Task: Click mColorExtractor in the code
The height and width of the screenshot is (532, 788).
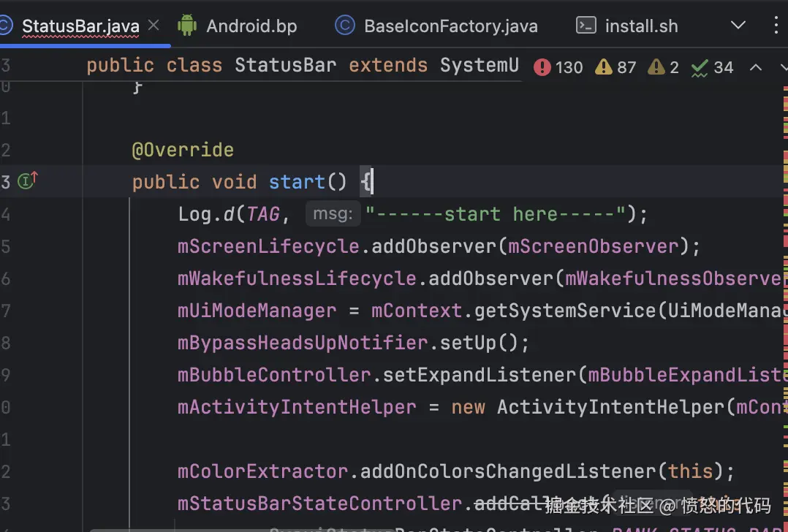Action: pyautogui.click(x=262, y=472)
